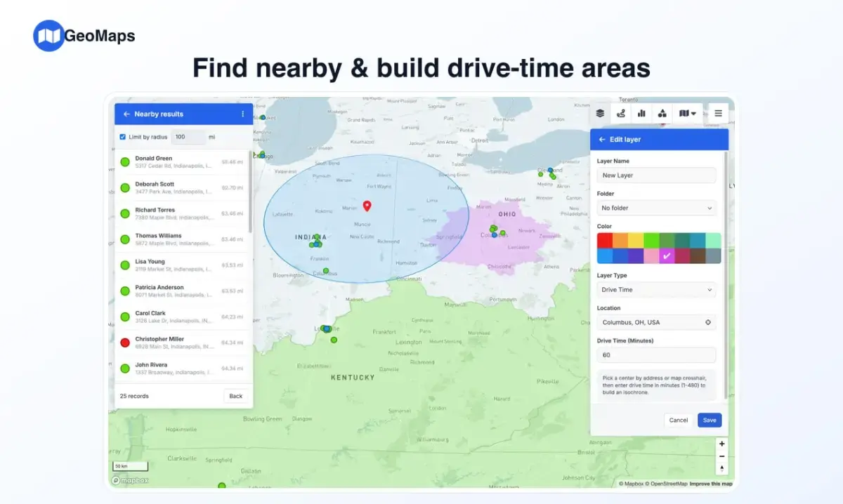
Task: Pick the yellow color swatch
Action: click(636, 241)
